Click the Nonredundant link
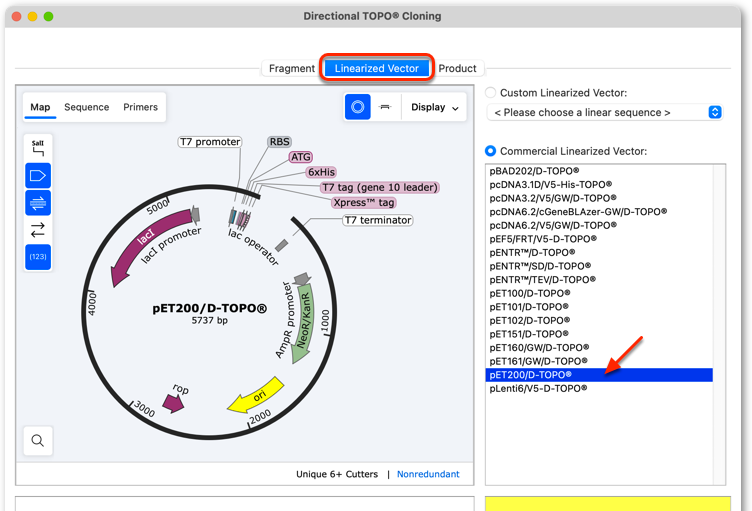 pyautogui.click(x=428, y=474)
